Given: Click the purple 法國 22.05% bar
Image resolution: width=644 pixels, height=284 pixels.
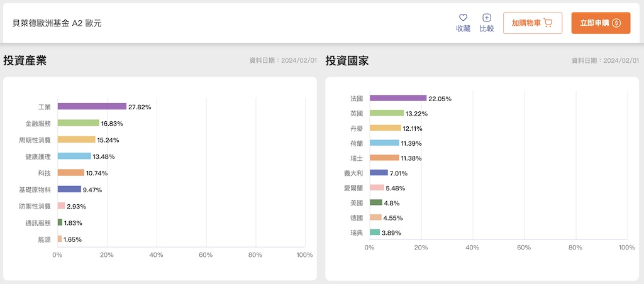Looking at the screenshot, I should (397, 98).
